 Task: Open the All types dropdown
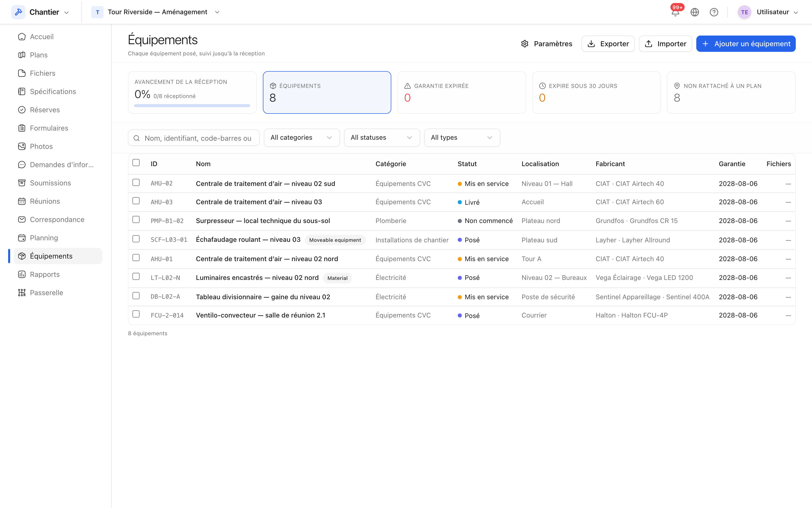click(462, 138)
